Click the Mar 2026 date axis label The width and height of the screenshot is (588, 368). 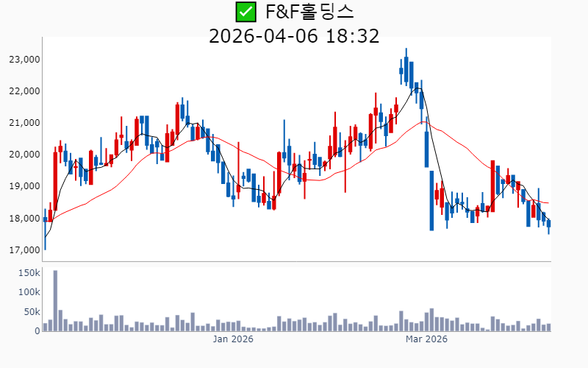coord(427,339)
